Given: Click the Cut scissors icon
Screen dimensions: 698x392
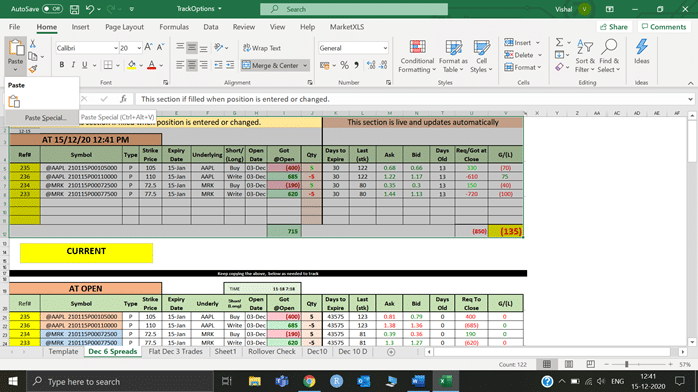Looking at the screenshot, I should pyautogui.click(x=32, y=44).
